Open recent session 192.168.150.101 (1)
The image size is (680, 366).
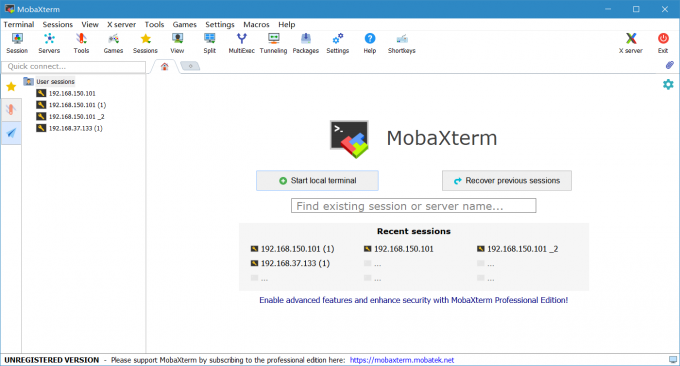click(293, 249)
